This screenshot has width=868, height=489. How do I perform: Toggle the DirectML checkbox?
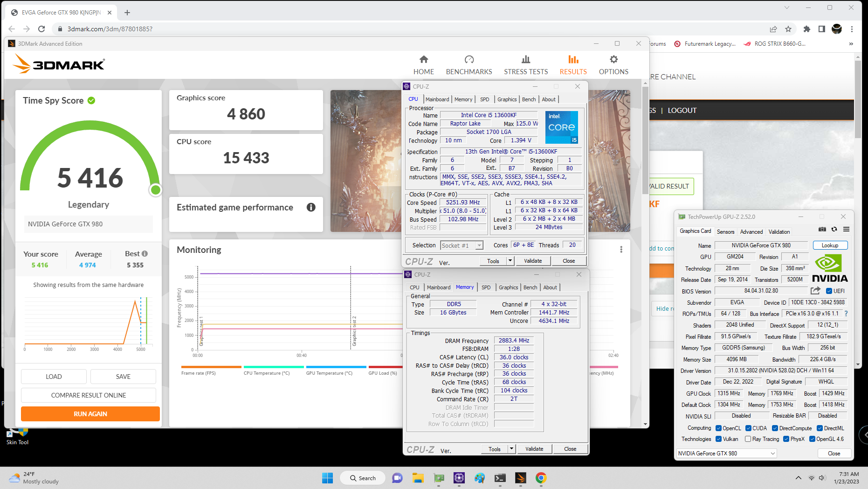(x=820, y=428)
